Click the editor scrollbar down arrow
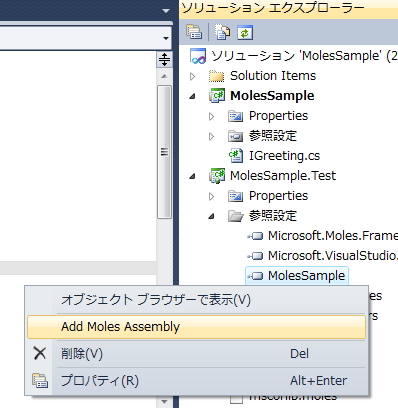The image size is (398, 408). 164,401
